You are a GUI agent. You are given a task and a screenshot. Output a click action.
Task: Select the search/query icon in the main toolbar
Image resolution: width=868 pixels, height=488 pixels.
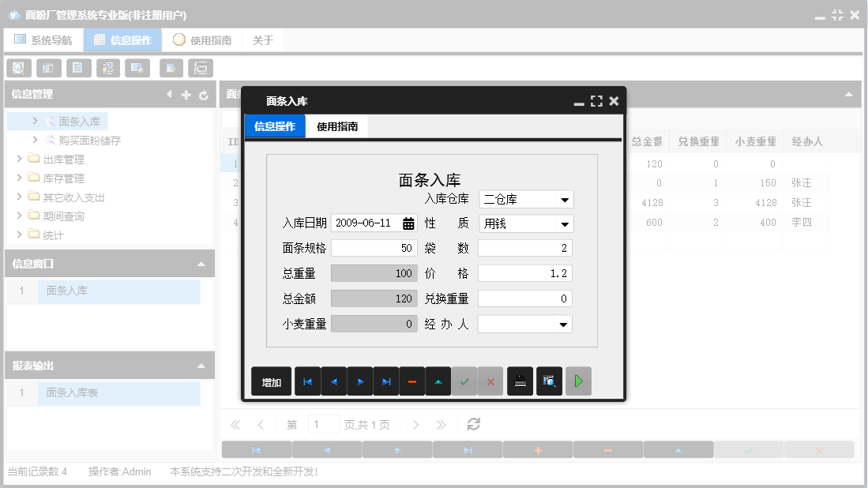pyautogui.click(x=18, y=68)
